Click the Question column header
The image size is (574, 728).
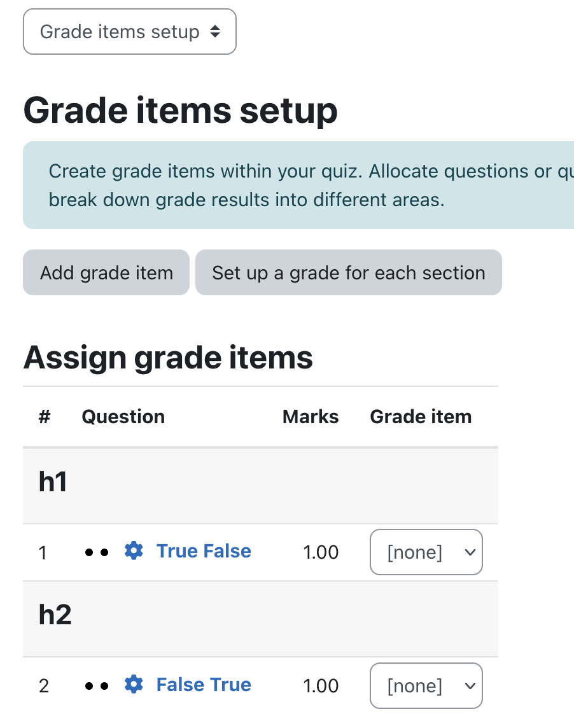(x=123, y=416)
